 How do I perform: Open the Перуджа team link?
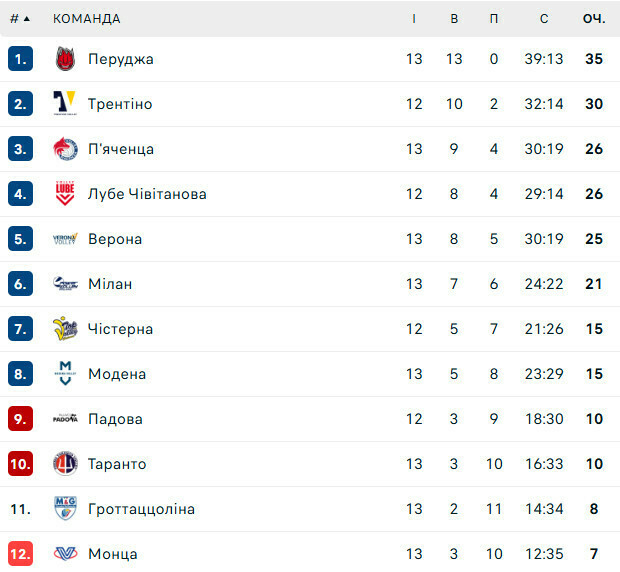click(x=121, y=59)
